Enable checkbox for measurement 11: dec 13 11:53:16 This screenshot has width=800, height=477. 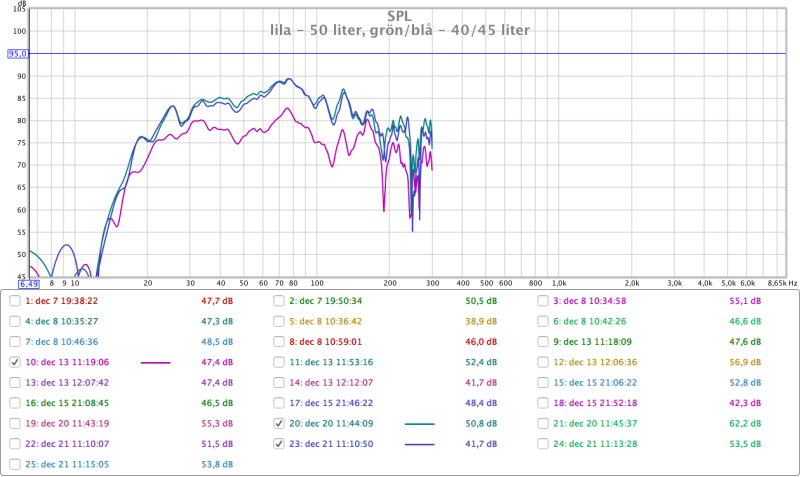279,362
